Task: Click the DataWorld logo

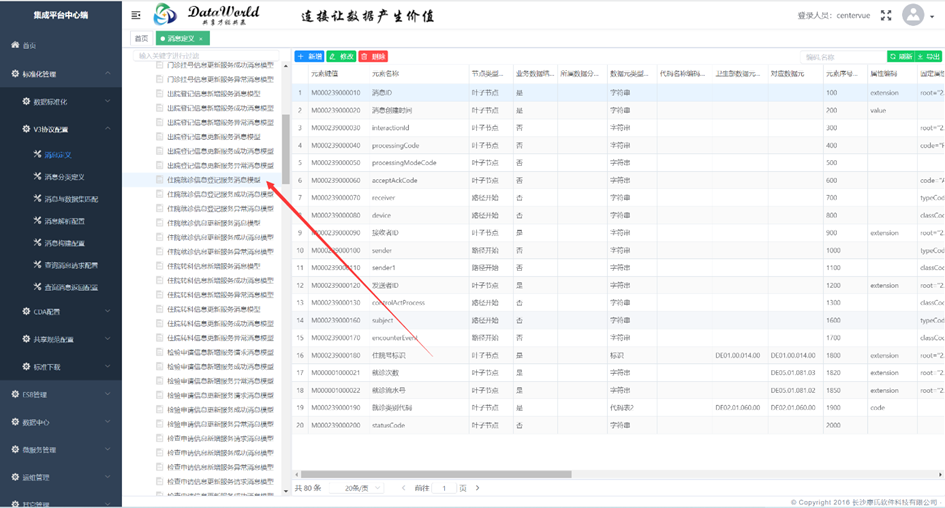Action: click(x=207, y=15)
